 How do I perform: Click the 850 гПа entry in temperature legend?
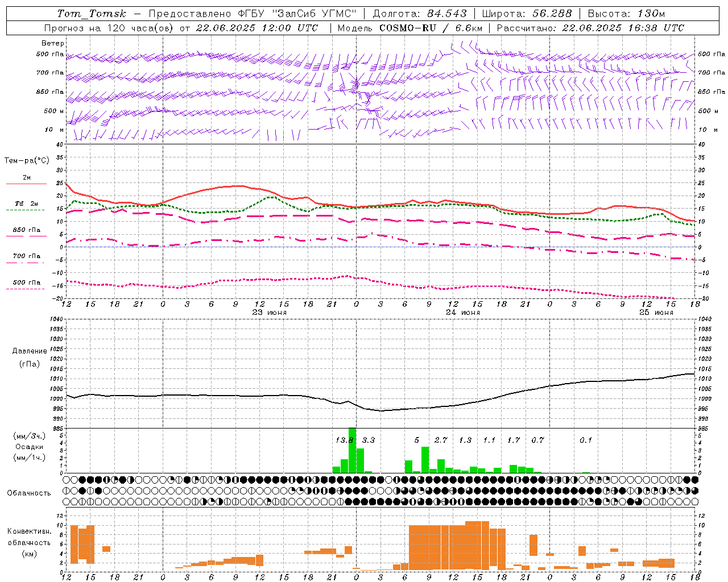pos(27,230)
